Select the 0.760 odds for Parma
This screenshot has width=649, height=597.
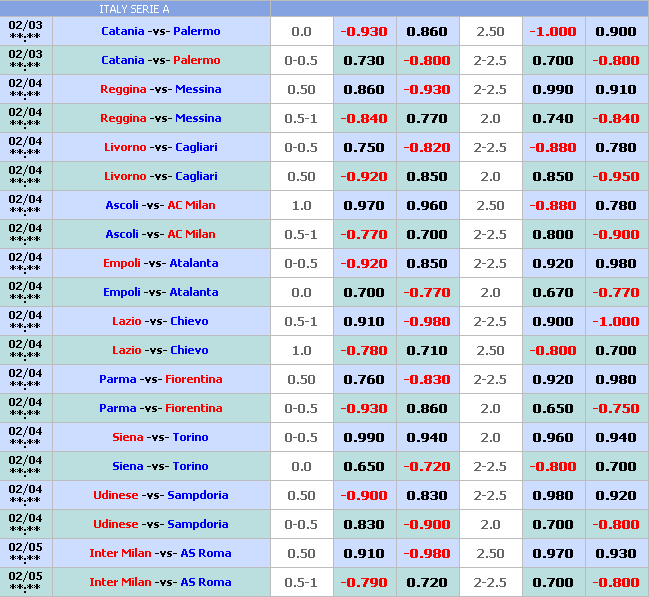[x=364, y=379]
